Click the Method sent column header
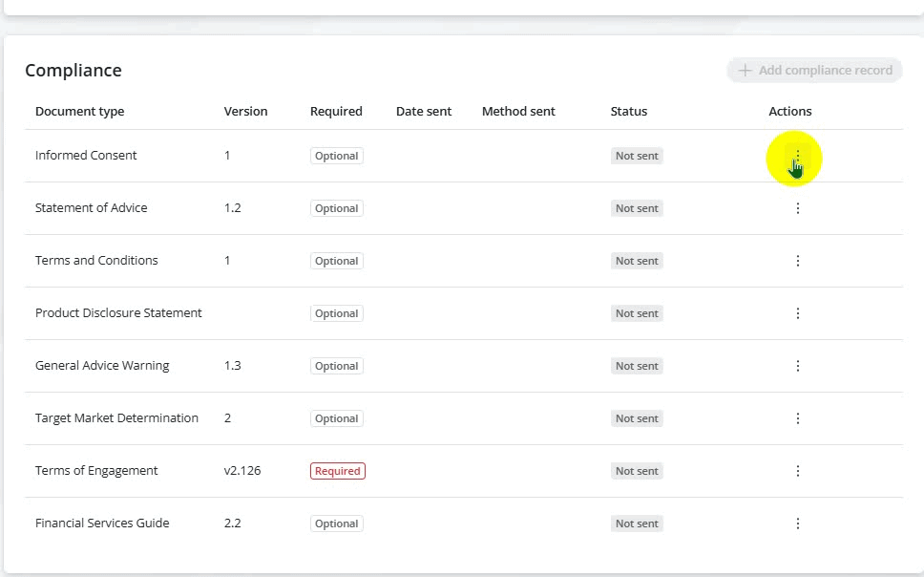Screen dimensions: 924x577 518,111
